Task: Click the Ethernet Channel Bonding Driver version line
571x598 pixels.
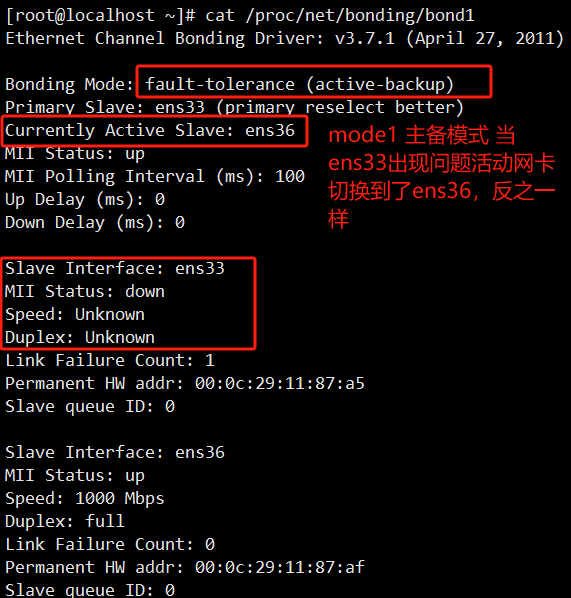Action: [x=284, y=39]
